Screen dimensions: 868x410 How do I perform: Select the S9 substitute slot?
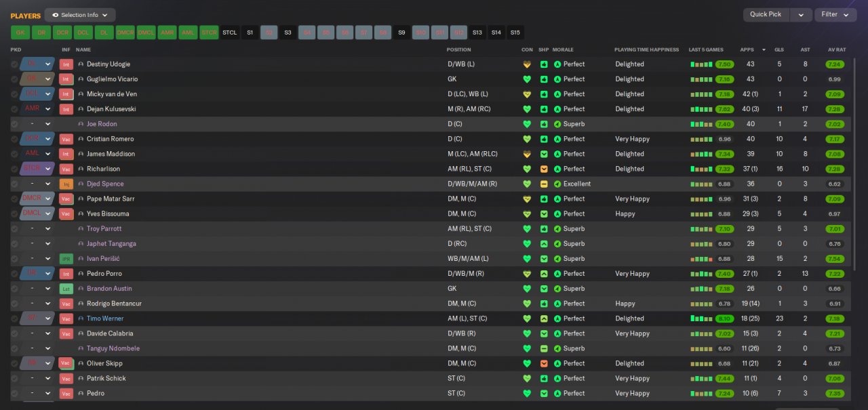tap(401, 33)
